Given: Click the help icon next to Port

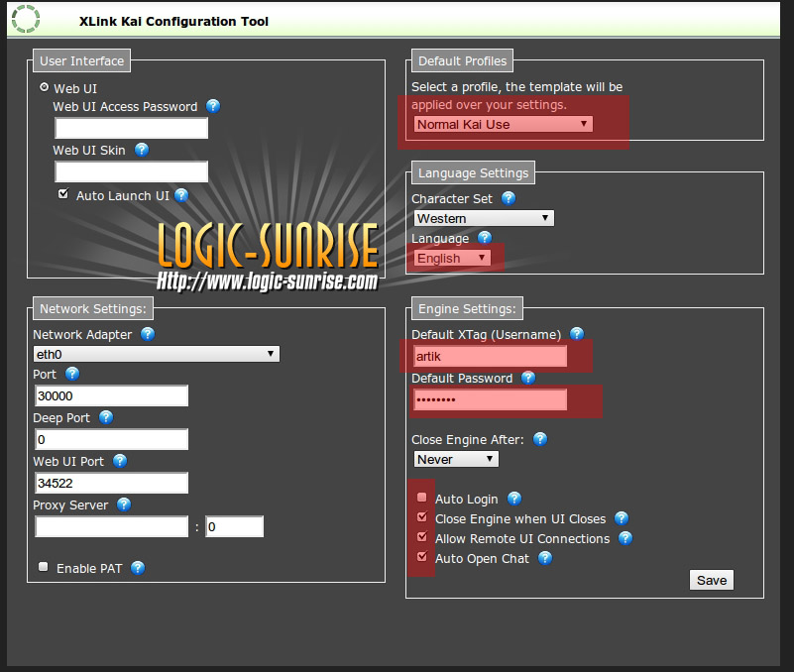Looking at the screenshot, I should pos(72,374).
